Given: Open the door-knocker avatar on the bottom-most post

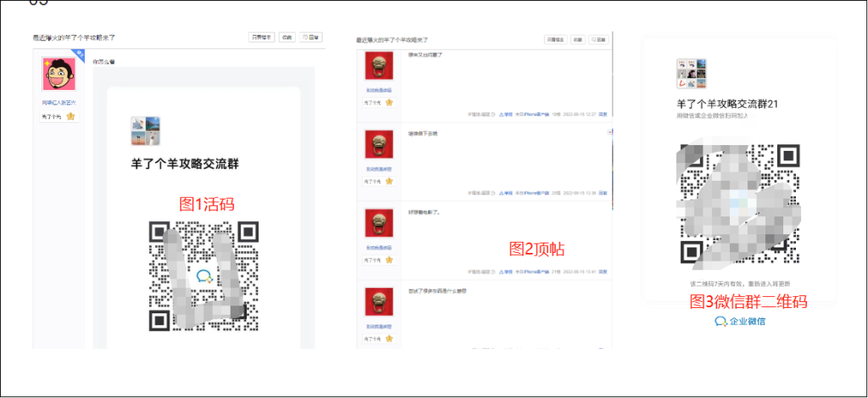Looking at the screenshot, I should tap(379, 301).
